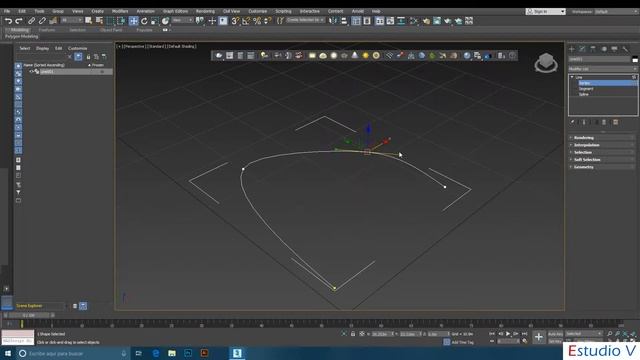
Task: Open the object color swatch
Action: coord(635,60)
